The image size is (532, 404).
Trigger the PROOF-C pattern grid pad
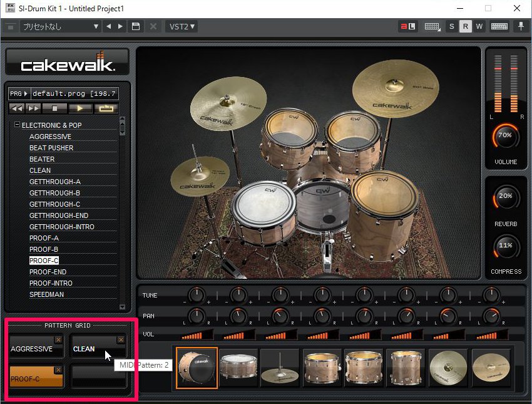pos(36,376)
